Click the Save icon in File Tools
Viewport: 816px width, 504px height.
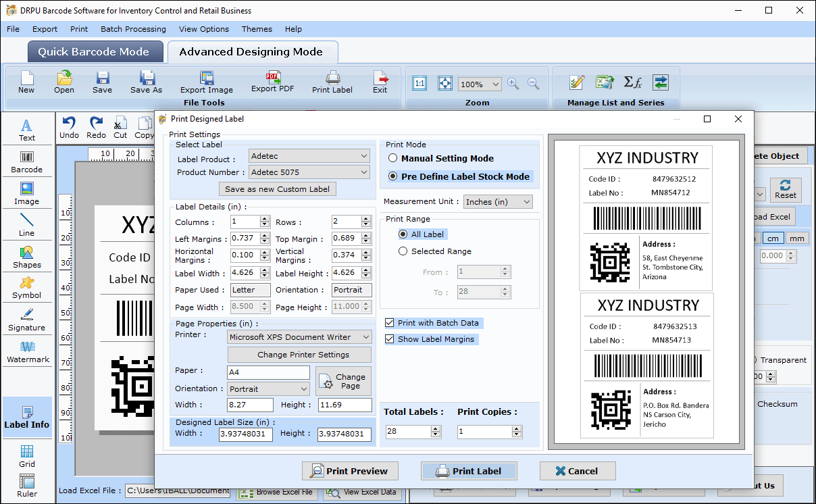pos(103,82)
